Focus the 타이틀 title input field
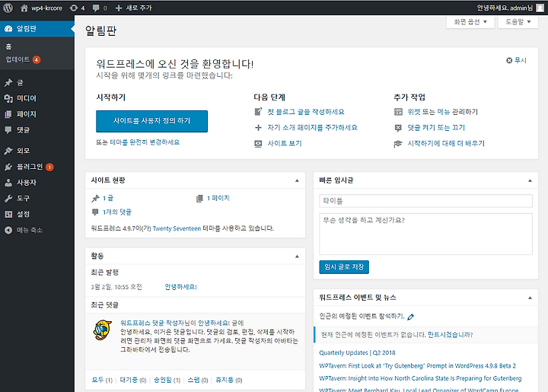This screenshot has width=548, height=392. 425,201
